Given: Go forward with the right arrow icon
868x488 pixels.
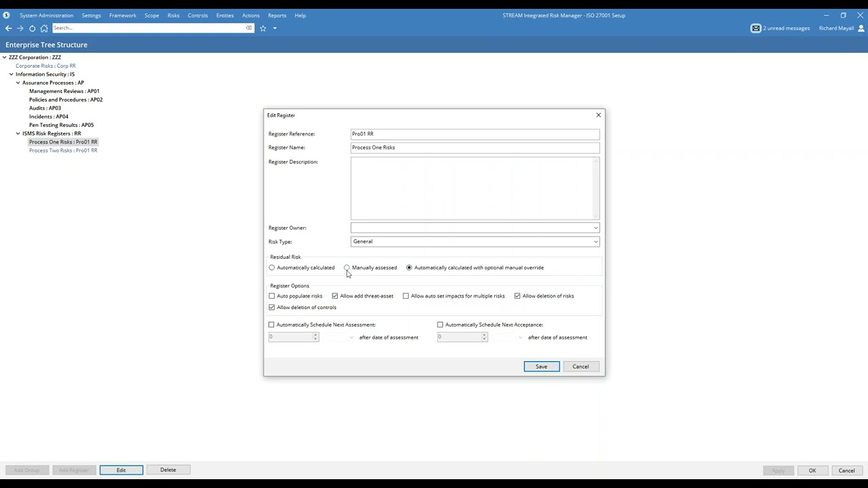Looking at the screenshot, I should point(20,28).
